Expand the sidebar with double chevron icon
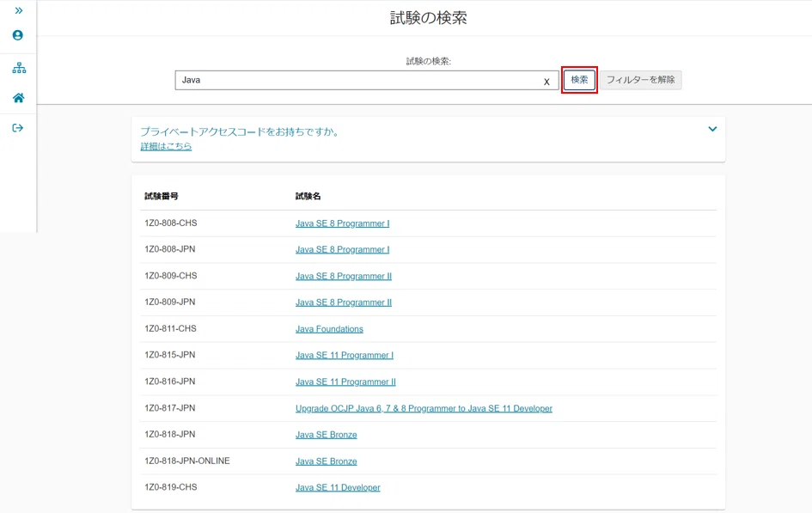 point(19,10)
